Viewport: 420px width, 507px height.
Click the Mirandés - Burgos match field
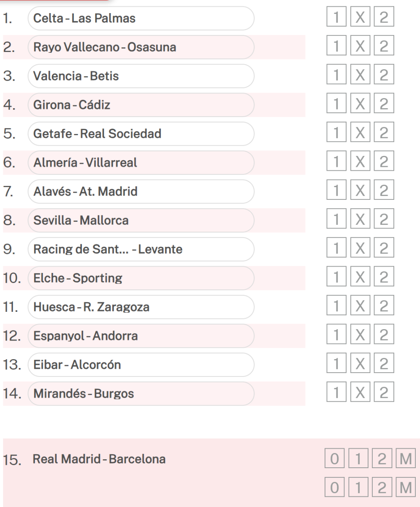point(141,394)
